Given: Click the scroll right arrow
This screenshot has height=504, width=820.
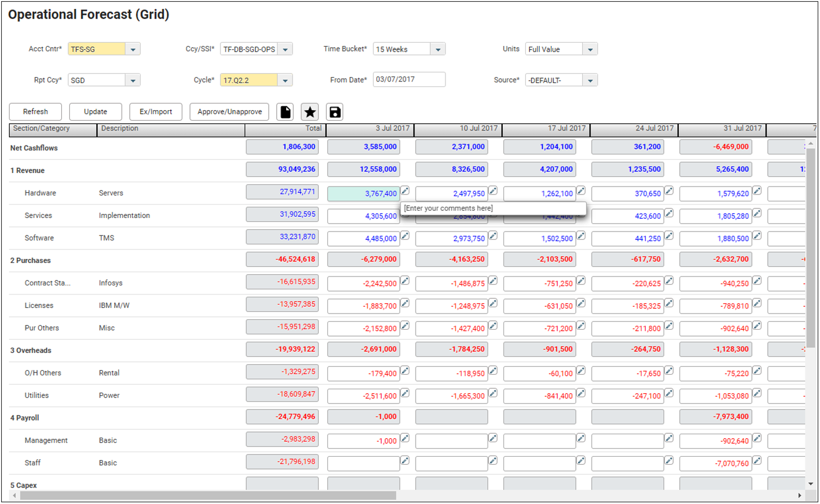Looking at the screenshot, I should [x=799, y=496].
